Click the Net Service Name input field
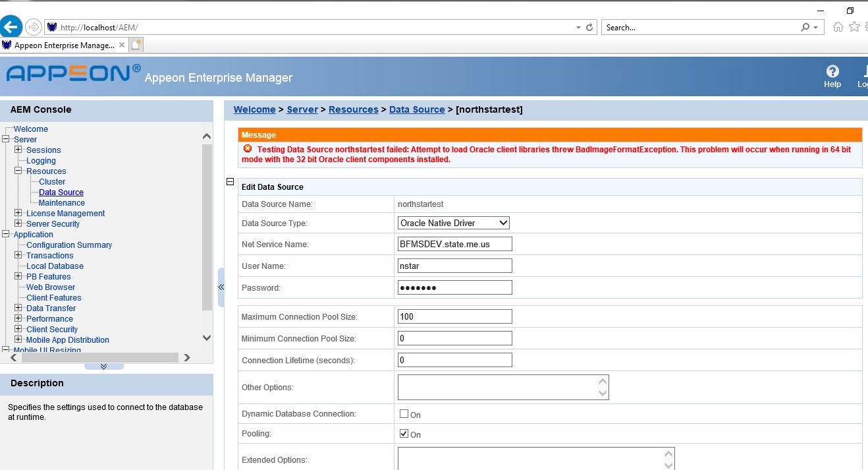This screenshot has width=868, height=470. 454,245
